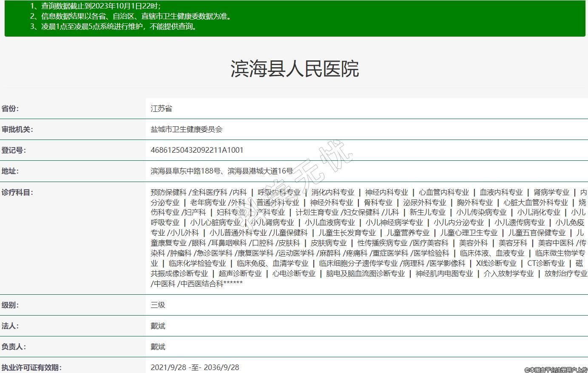Screen dimensions: 588x373
Task: Select the license validity dates 2021/9/28 -至- 2036/9/28
Action: pos(195,367)
